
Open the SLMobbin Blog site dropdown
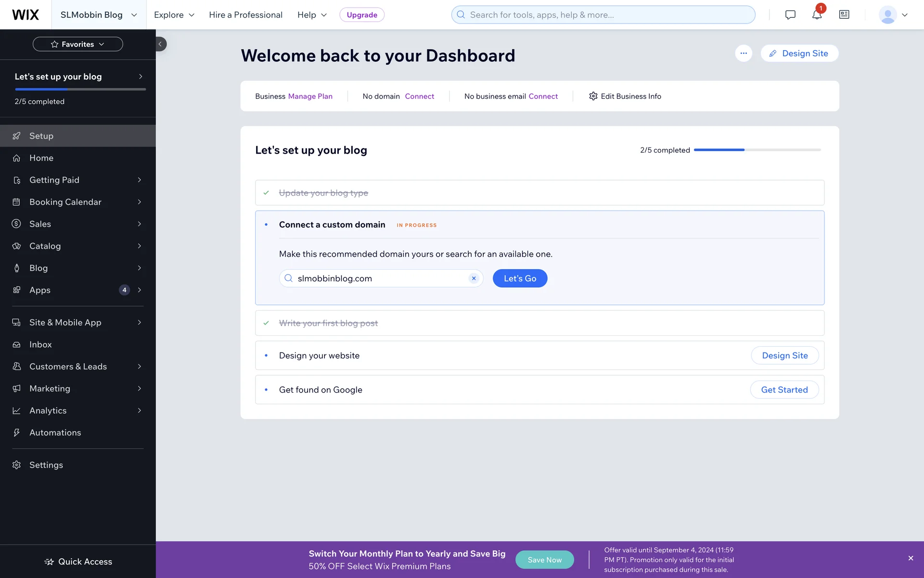pos(99,15)
